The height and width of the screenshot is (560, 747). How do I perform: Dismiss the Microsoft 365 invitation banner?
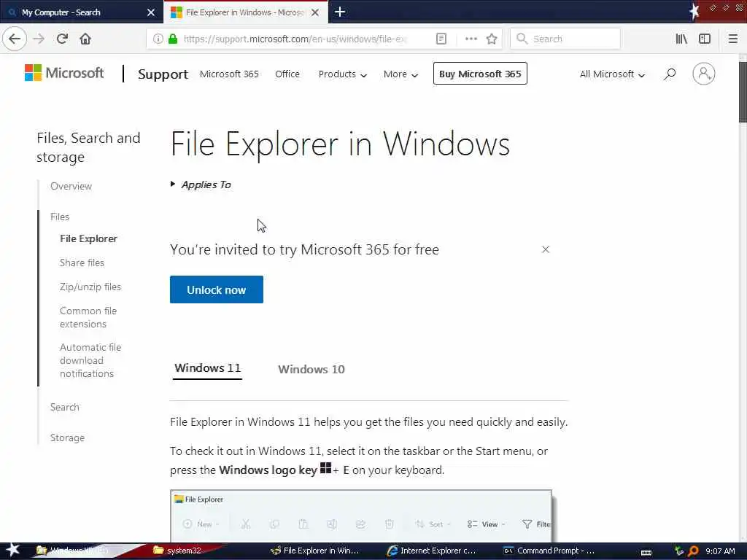pos(546,249)
